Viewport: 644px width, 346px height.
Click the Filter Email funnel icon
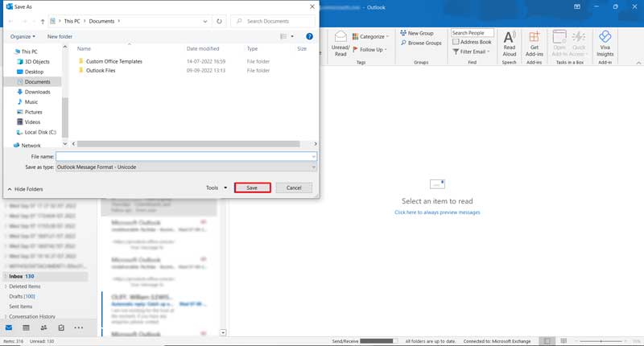[456, 51]
